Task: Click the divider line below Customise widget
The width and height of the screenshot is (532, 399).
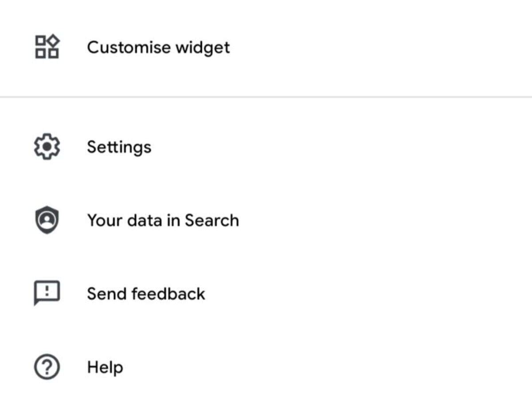Action: pyautogui.click(x=266, y=96)
